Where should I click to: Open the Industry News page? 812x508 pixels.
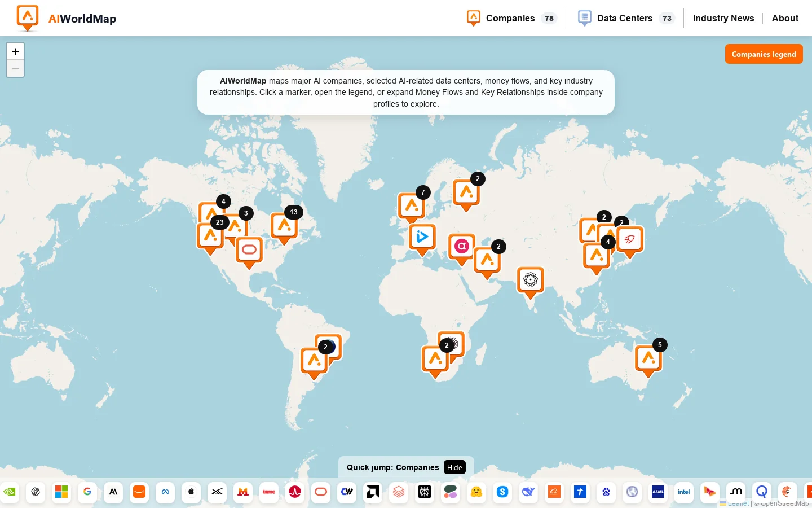(x=723, y=18)
